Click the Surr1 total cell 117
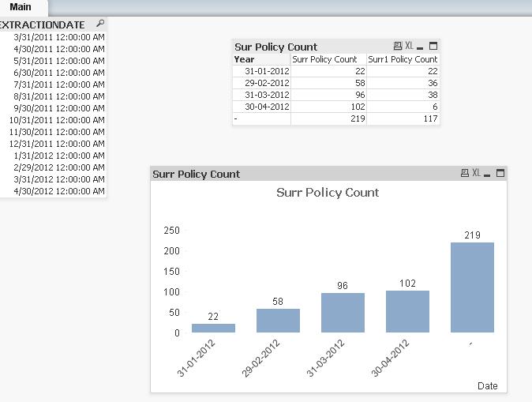Screen dimensions: 532x402 pyautogui.click(x=403, y=118)
